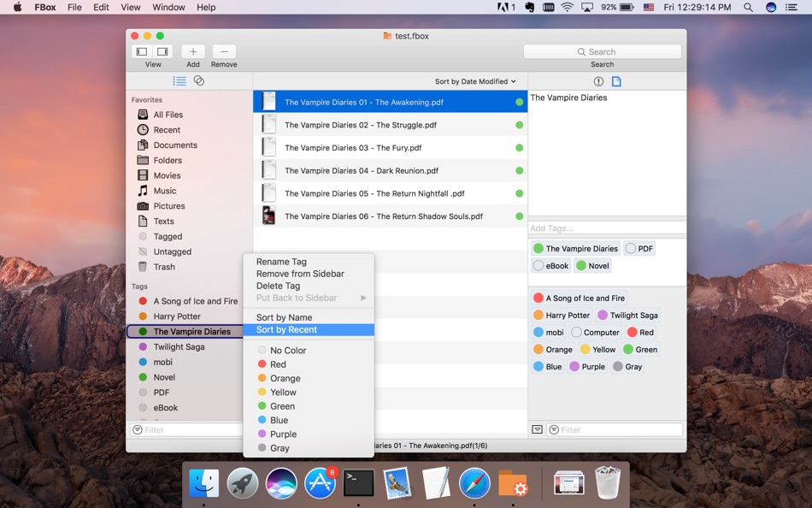Open Spotlight search in menu bar

coord(748,7)
